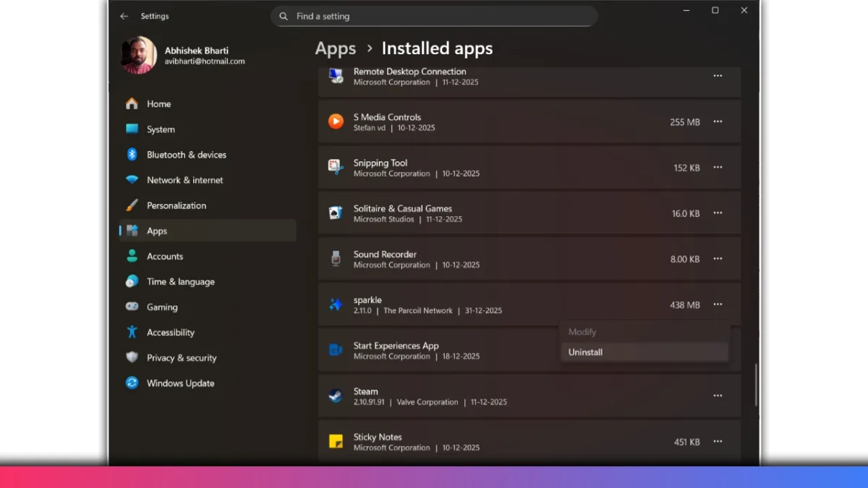
Task: Open Time & language settings
Action: point(208,281)
